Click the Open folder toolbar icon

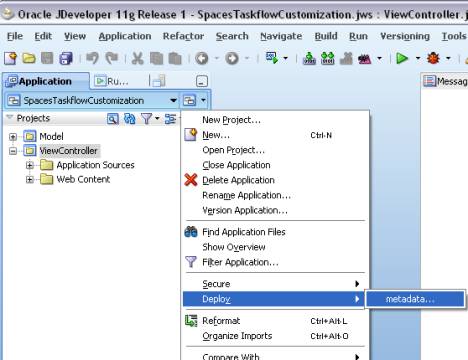29,59
